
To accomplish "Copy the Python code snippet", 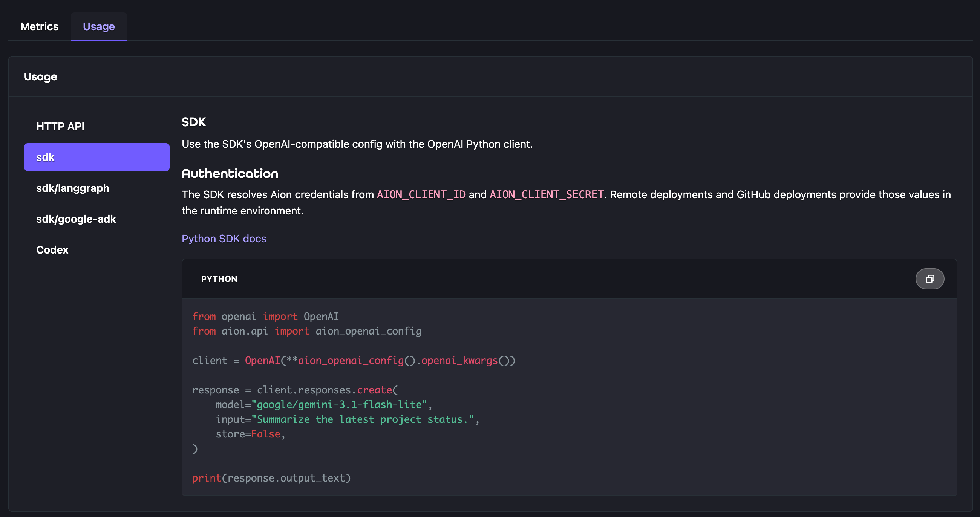I will pyautogui.click(x=929, y=279).
